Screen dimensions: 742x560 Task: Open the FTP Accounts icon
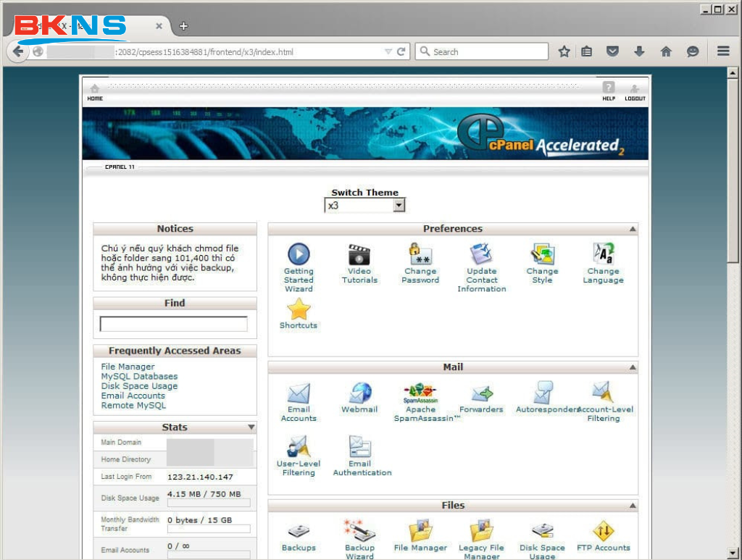[x=603, y=532]
